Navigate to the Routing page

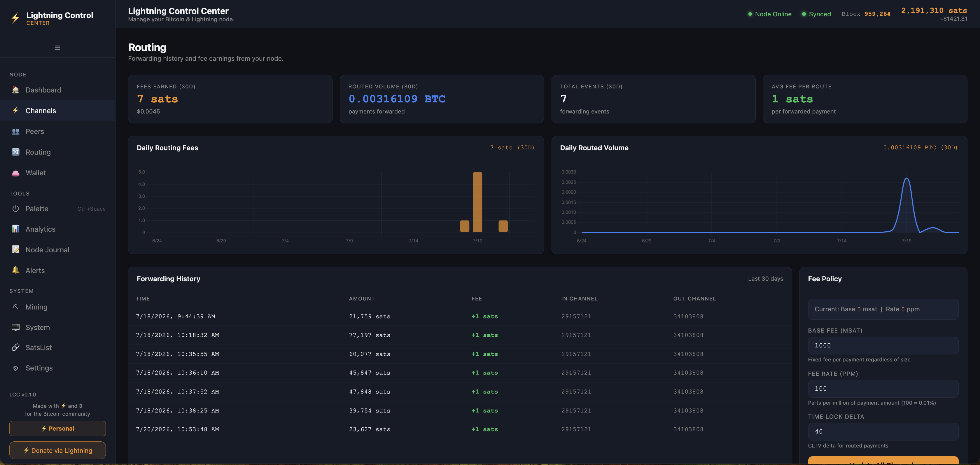coord(58,152)
